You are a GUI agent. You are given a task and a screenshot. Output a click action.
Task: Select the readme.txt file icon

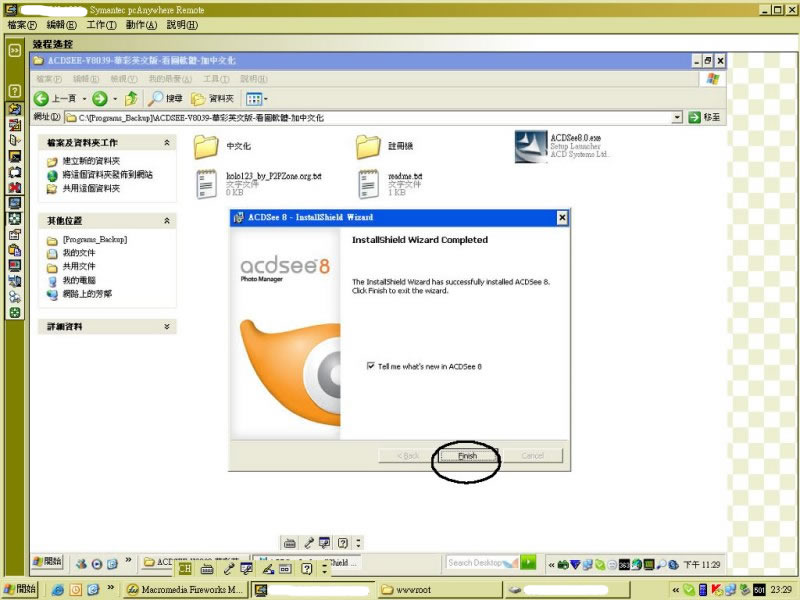pyautogui.click(x=368, y=184)
